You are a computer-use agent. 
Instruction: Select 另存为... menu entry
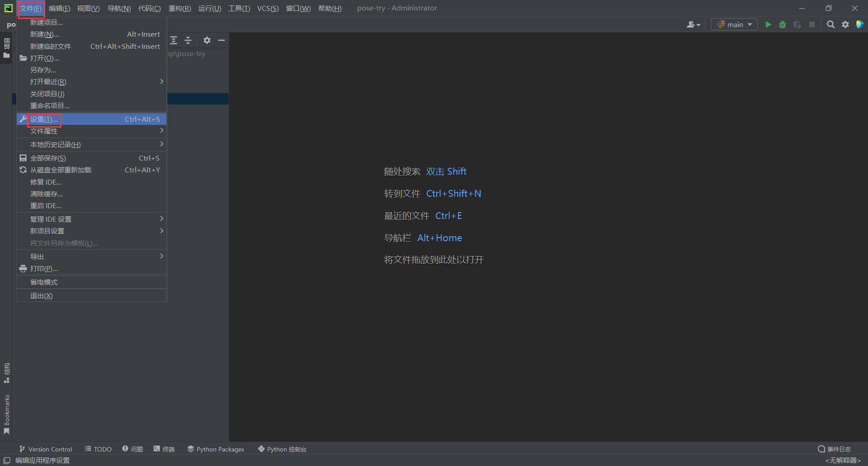92,70
